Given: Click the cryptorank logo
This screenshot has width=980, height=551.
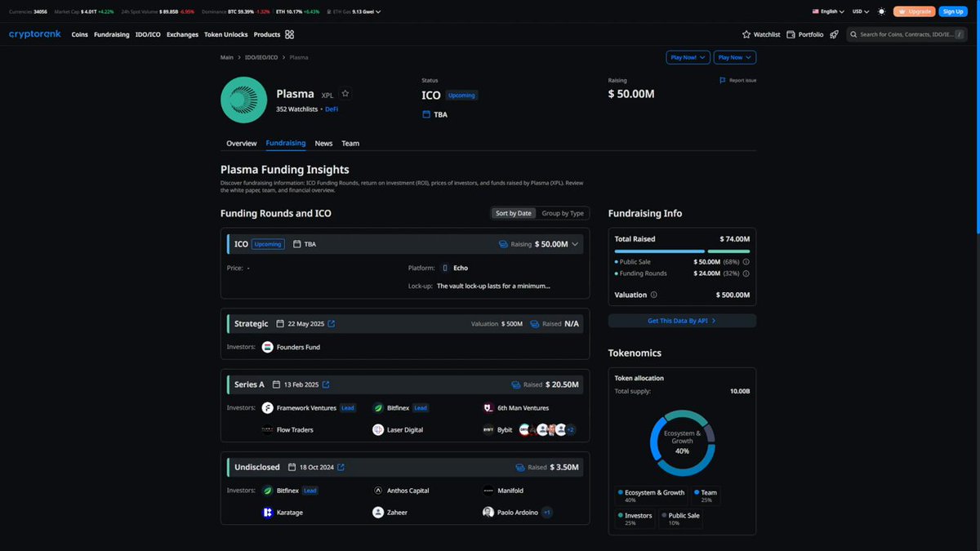Looking at the screenshot, I should coord(36,34).
